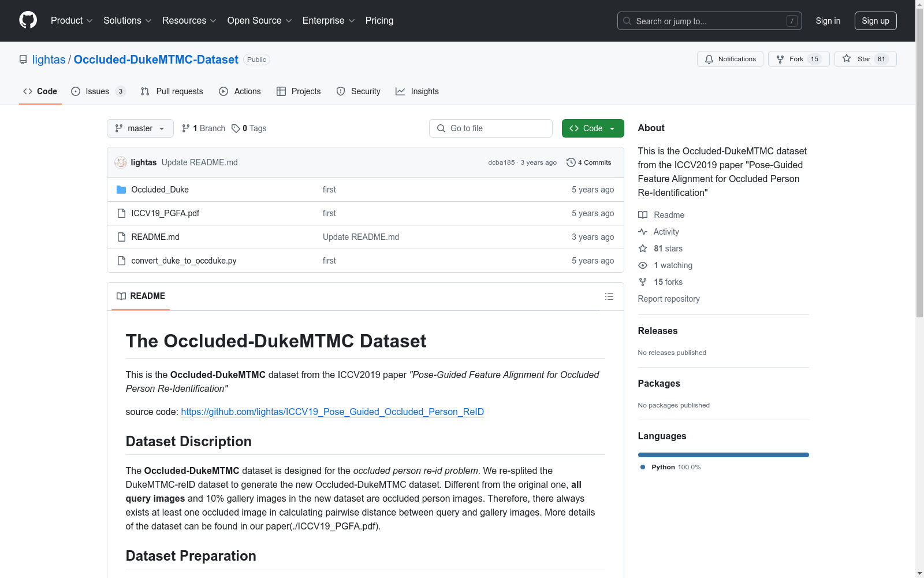Click the lightas avatar in commit row

(121, 162)
